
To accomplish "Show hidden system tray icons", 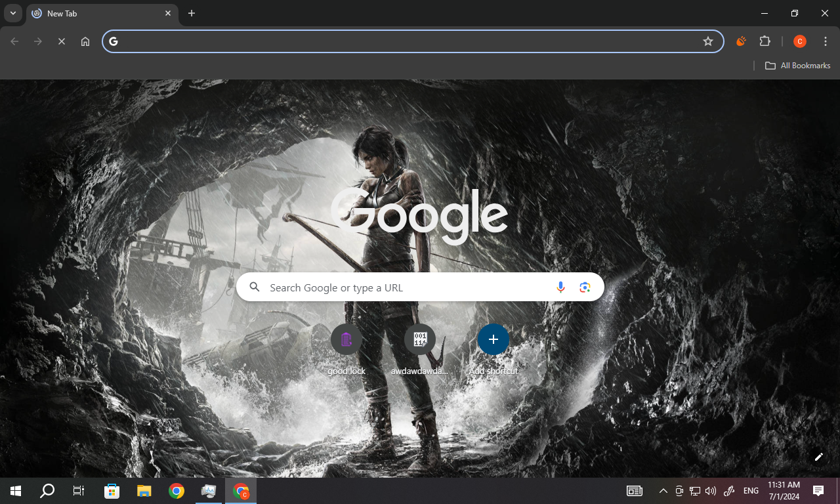I will coord(663,491).
